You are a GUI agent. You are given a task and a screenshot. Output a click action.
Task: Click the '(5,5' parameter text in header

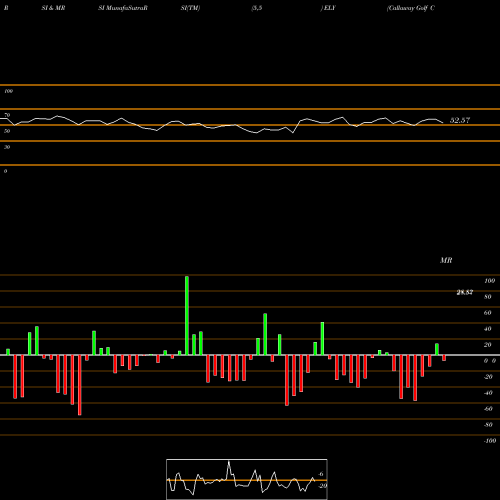[x=257, y=8]
